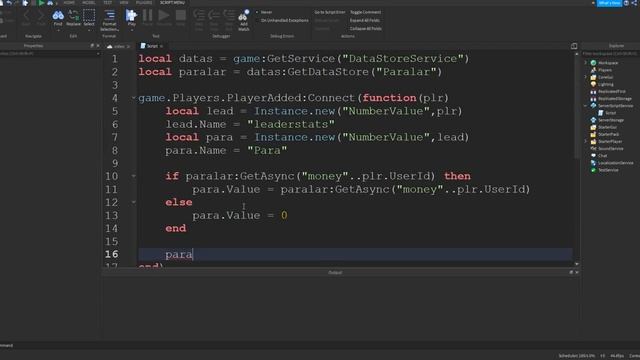Click the greyed Stop icon
The height and width of the screenshot is (360, 640).
180,16
